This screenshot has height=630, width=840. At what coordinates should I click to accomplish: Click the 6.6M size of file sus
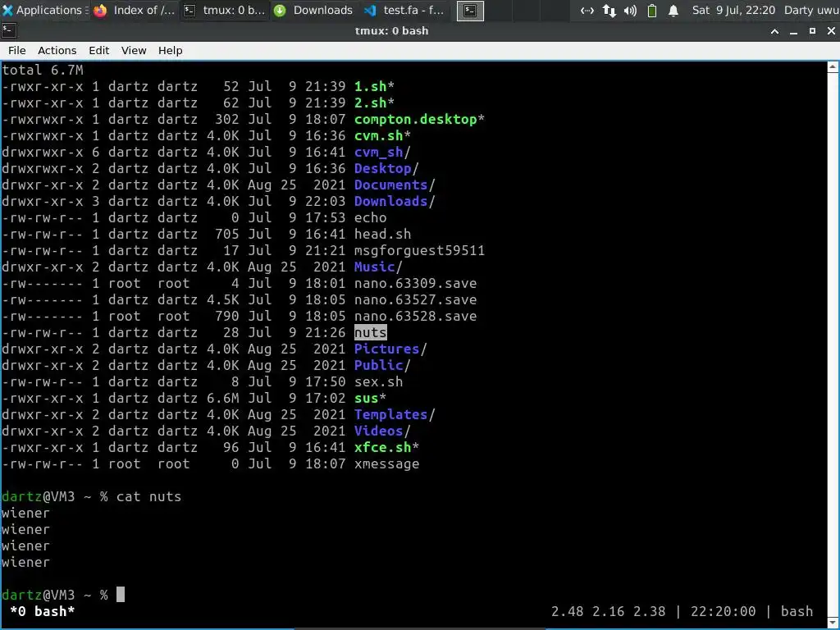[223, 398]
